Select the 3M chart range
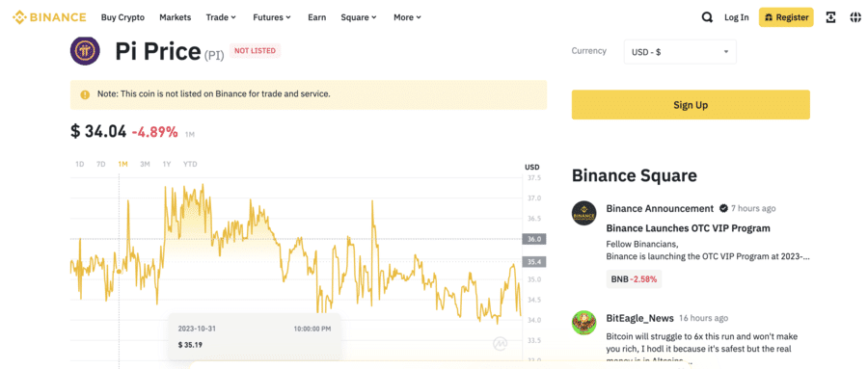868x369 pixels. tap(145, 164)
